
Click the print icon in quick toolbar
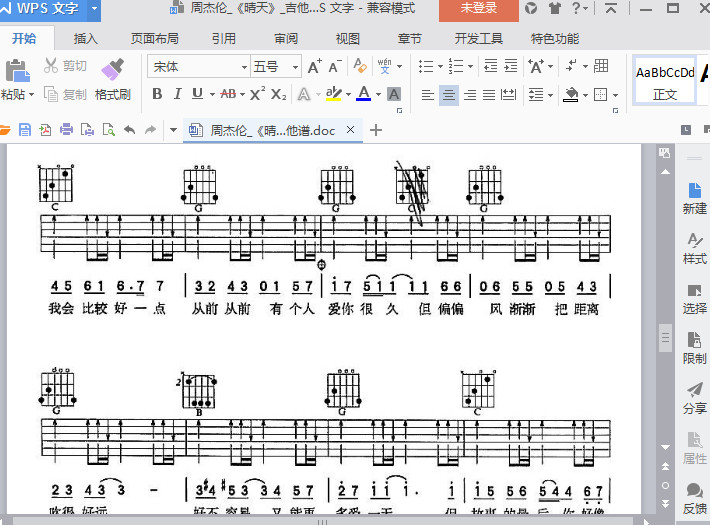point(66,130)
